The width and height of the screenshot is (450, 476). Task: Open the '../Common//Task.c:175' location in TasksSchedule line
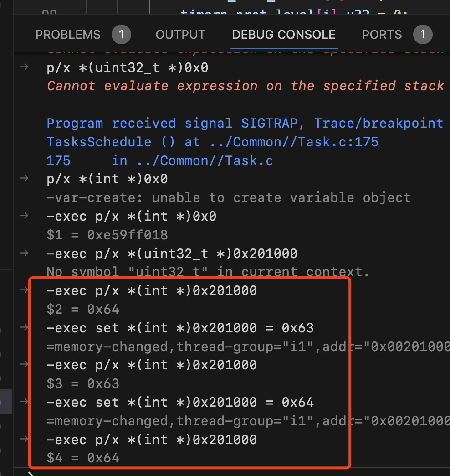[x=294, y=142]
